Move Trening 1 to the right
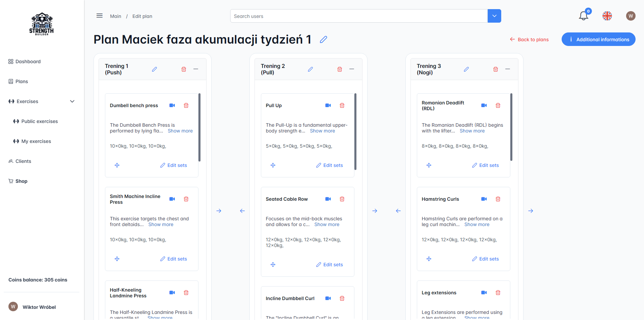Screen dimensions: 644x320 click(219, 211)
